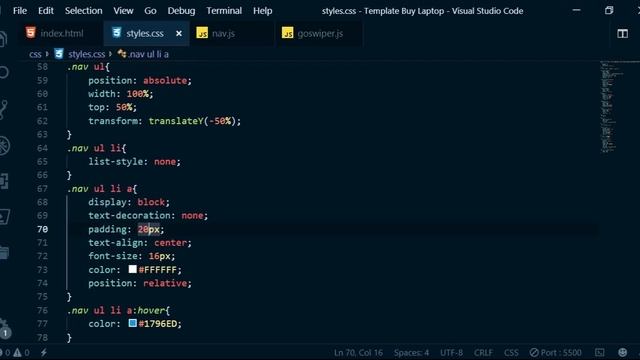This screenshot has height=360, width=640.
Task: Click the code minimap
Action: pos(611,107)
